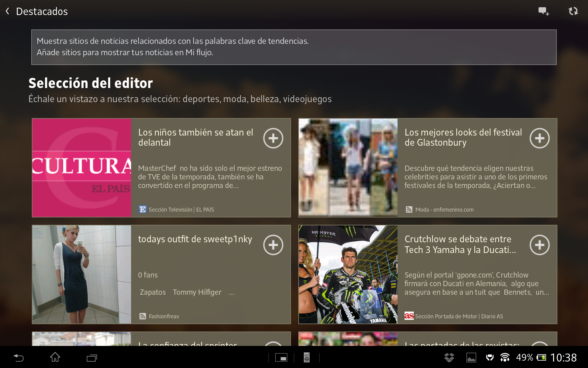Expand more tags with the ellipsis
This screenshot has width=588, height=368.
(231, 293)
